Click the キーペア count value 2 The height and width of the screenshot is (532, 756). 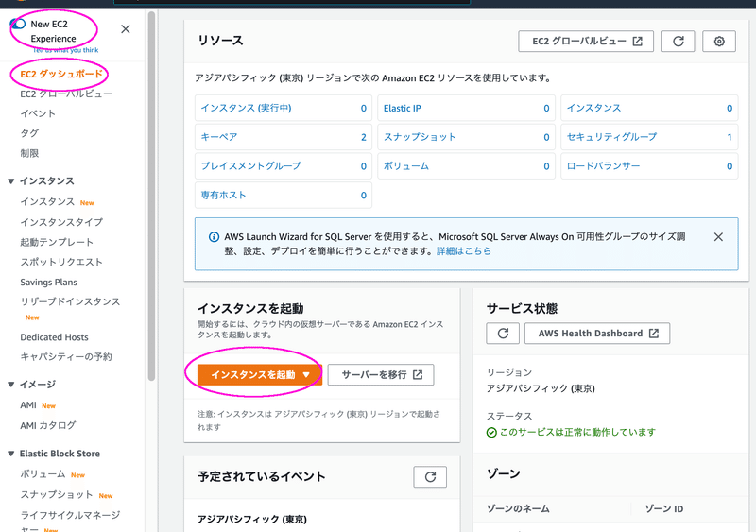pyautogui.click(x=364, y=137)
